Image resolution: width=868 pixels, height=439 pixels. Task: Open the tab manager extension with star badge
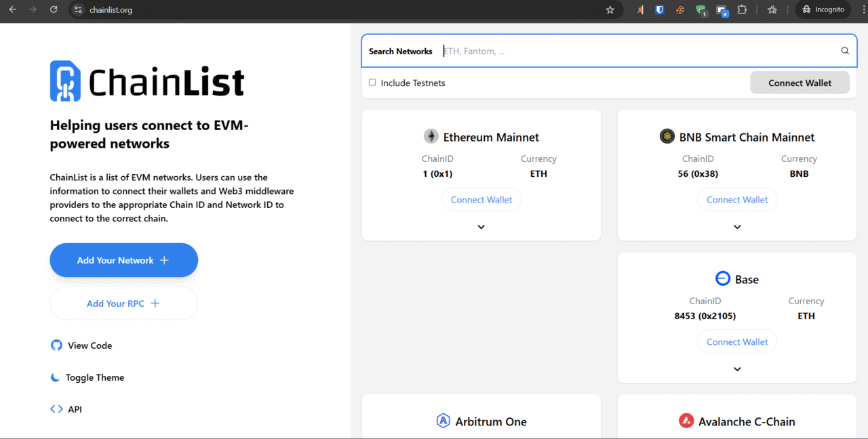(x=722, y=10)
